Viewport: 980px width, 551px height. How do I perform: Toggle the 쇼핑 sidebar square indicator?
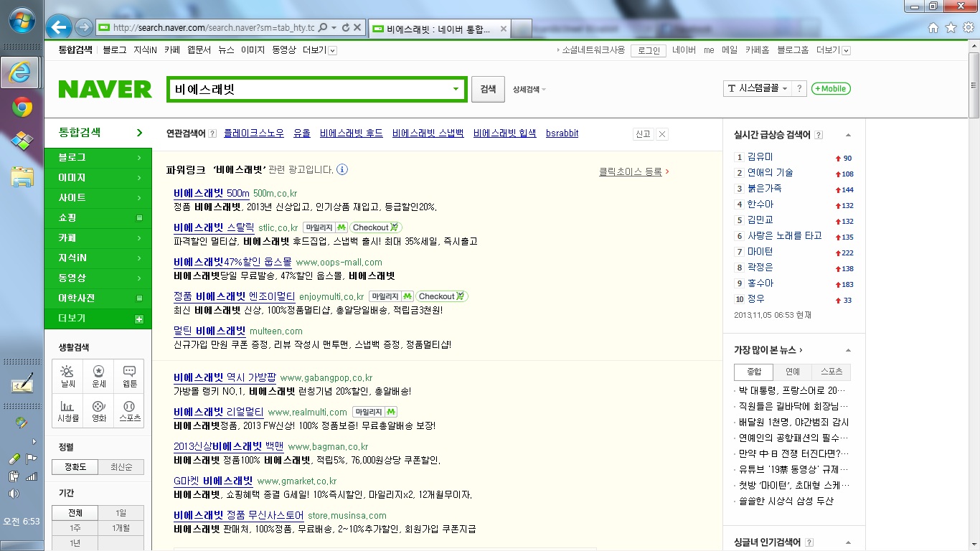pos(139,218)
